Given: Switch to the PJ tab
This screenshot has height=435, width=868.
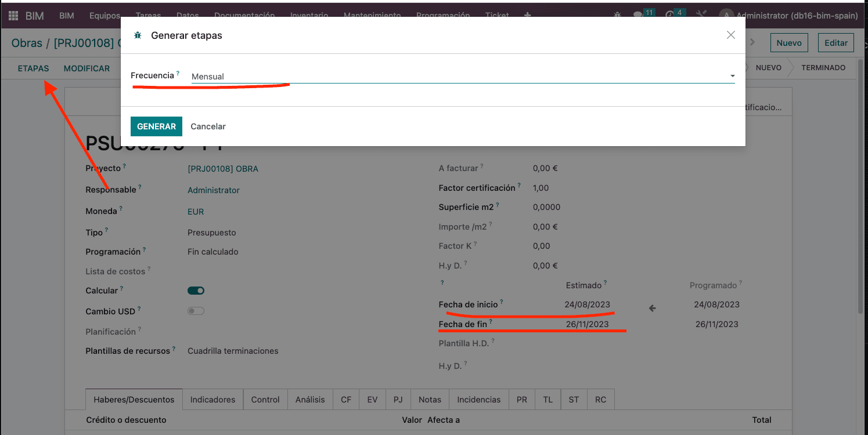Looking at the screenshot, I should [398, 400].
